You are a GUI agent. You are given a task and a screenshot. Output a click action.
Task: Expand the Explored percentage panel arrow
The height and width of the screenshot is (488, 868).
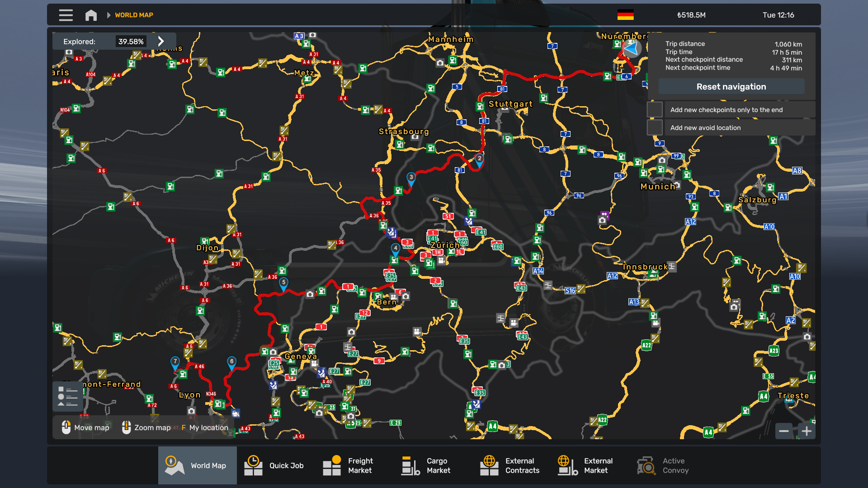click(161, 41)
